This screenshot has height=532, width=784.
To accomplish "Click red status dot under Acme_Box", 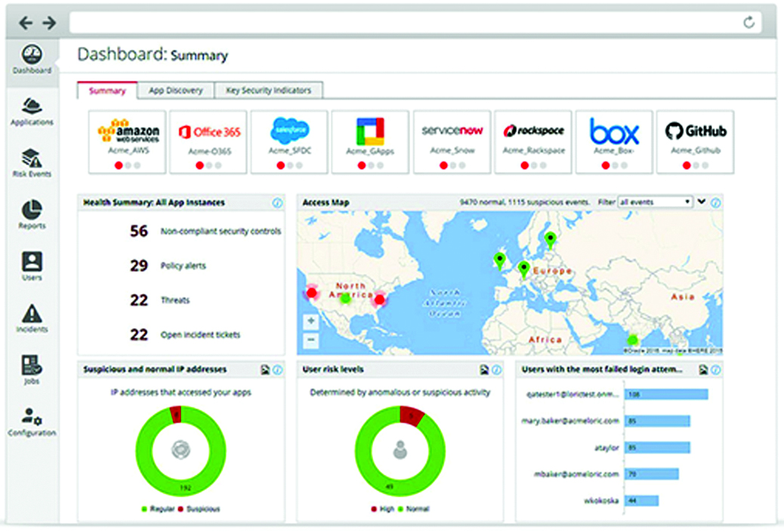I will [x=606, y=165].
